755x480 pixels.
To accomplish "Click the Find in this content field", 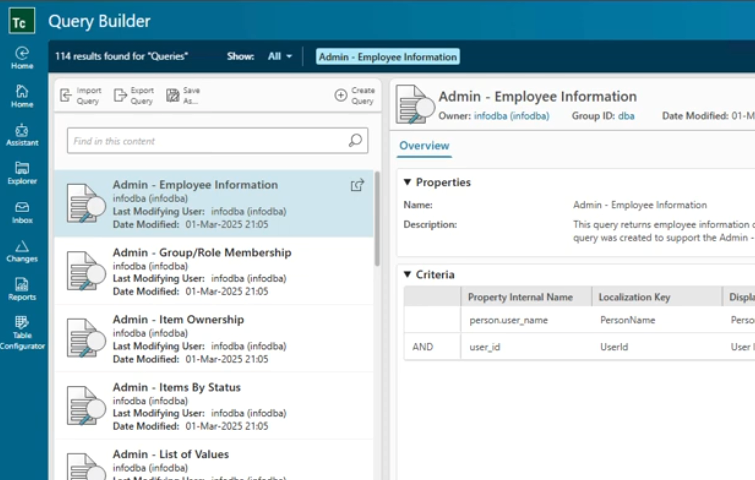I will pyautogui.click(x=218, y=141).
